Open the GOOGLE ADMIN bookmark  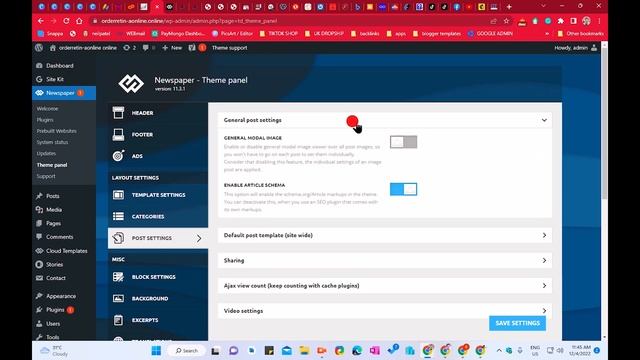point(490,33)
